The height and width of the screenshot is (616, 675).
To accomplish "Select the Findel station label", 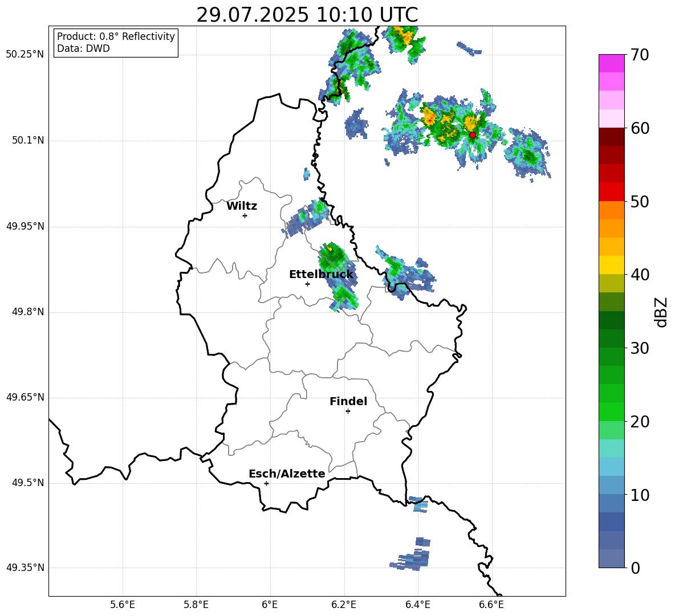I will point(348,401).
